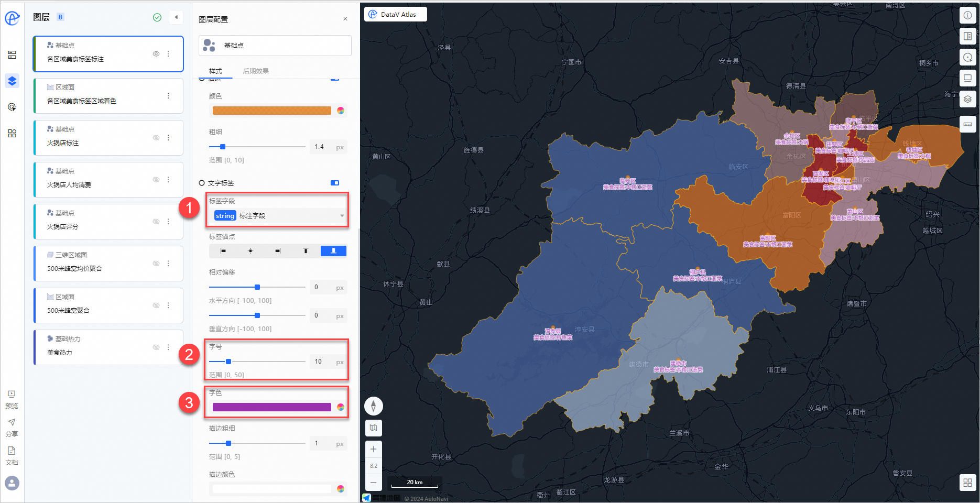Screen dimensions: 980x503
Task: Open more options for 火锅店评分 layer
Action: point(168,222)
